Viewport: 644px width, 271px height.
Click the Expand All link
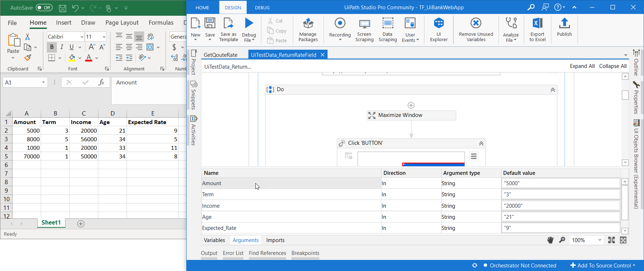(582, 66)
